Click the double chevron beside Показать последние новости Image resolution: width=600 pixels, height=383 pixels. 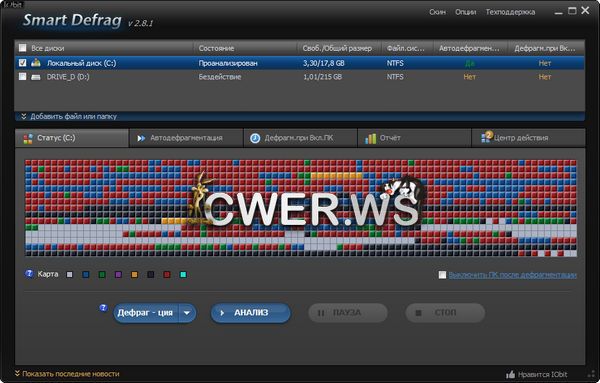tap(17, 373)
